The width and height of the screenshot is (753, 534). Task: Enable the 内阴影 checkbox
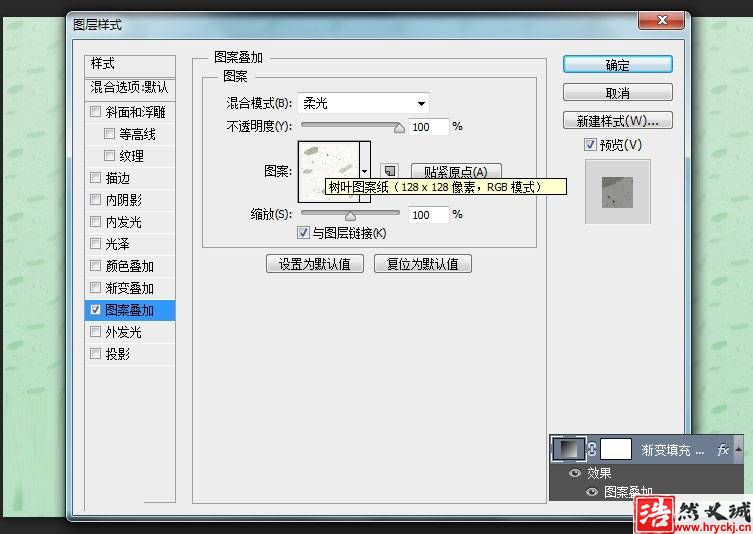96,200
